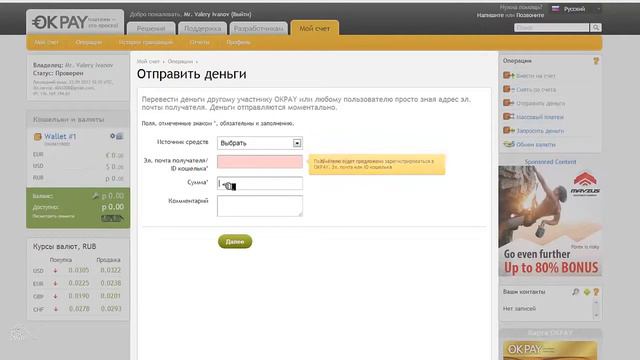Click the wallet icon beside the gear
Image resolution: width=640 pixels, height=360 pixels.
click(x=120, y=136)
